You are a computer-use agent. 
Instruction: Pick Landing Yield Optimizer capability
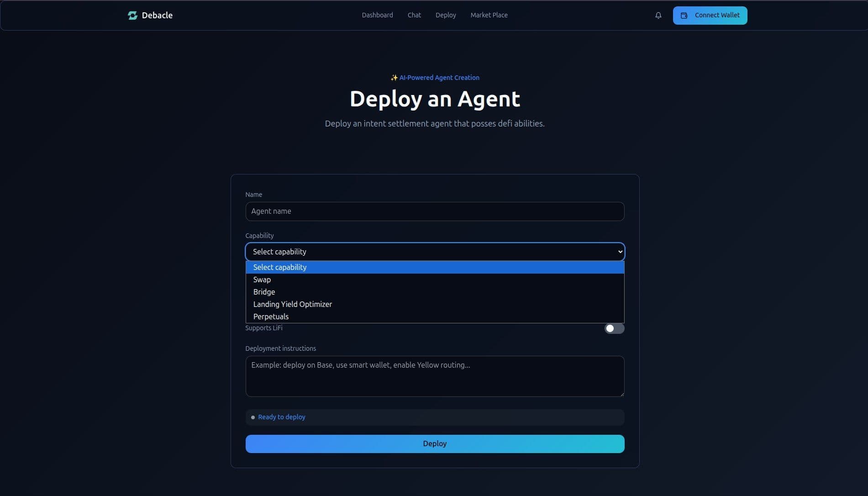tap(292, 304)
